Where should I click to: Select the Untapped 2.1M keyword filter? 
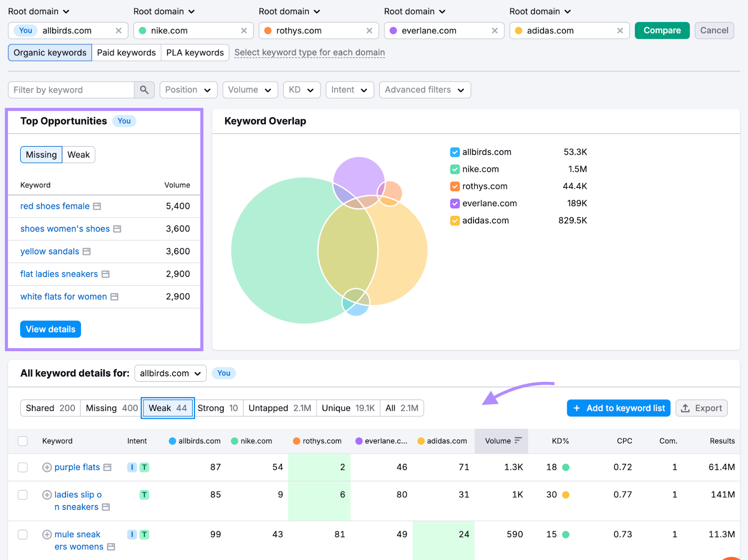pyautogui.click(x=279, y=408)
